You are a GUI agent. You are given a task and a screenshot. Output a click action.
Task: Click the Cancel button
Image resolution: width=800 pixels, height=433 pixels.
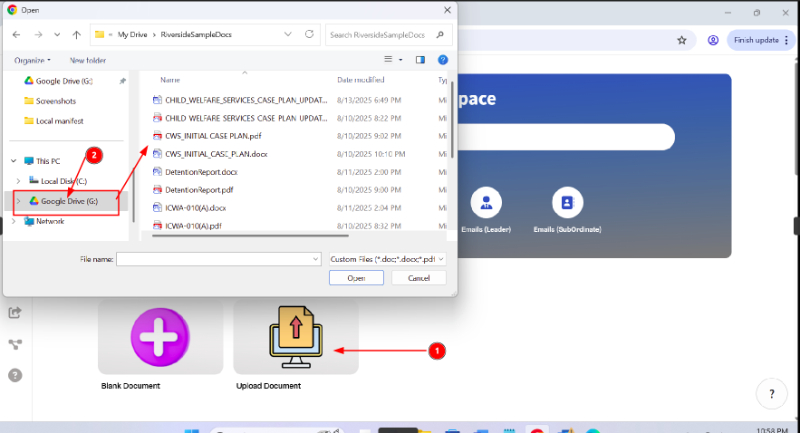pos(418,278)
